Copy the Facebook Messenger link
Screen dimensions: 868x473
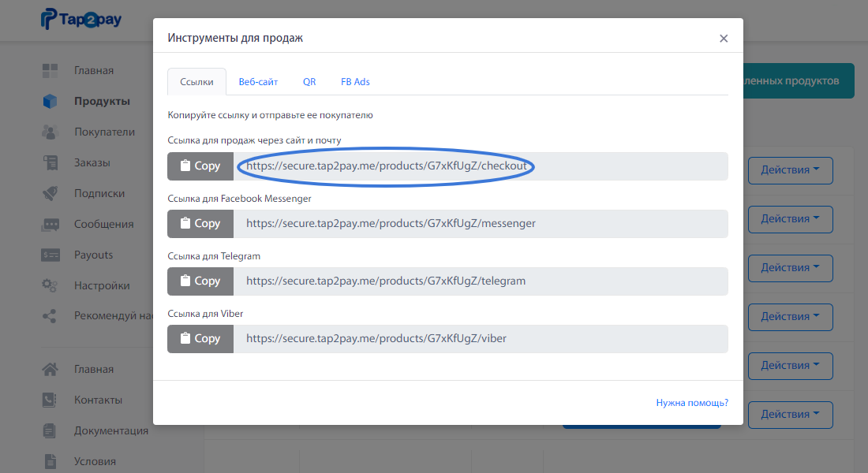[200, 224]
